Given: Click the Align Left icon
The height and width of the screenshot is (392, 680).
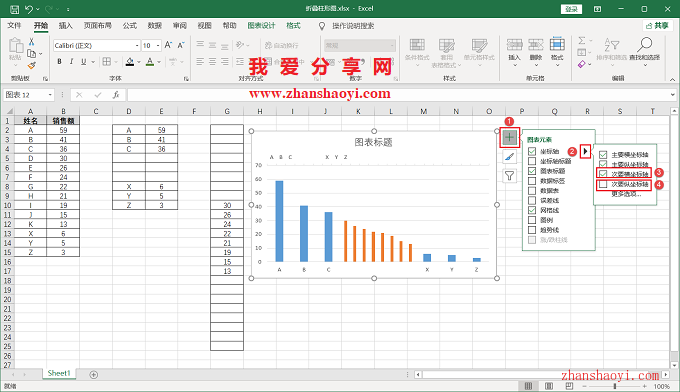Looking at the screenshot, I should (199, 62).
